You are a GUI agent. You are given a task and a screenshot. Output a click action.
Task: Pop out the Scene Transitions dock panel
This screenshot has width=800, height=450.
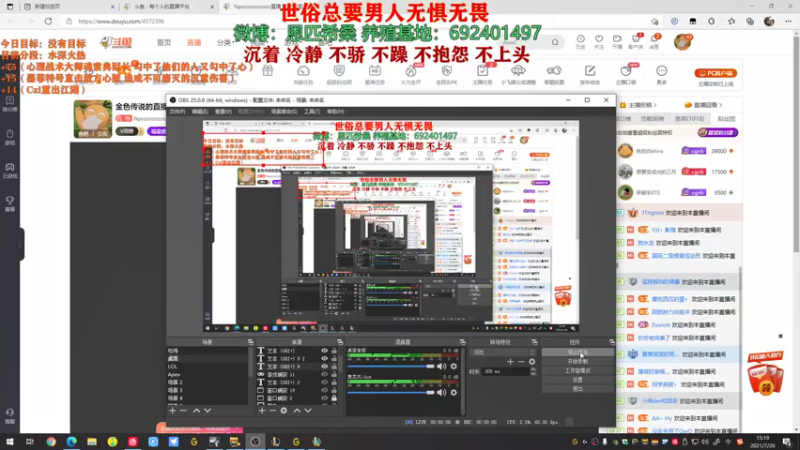coord(534,342)
